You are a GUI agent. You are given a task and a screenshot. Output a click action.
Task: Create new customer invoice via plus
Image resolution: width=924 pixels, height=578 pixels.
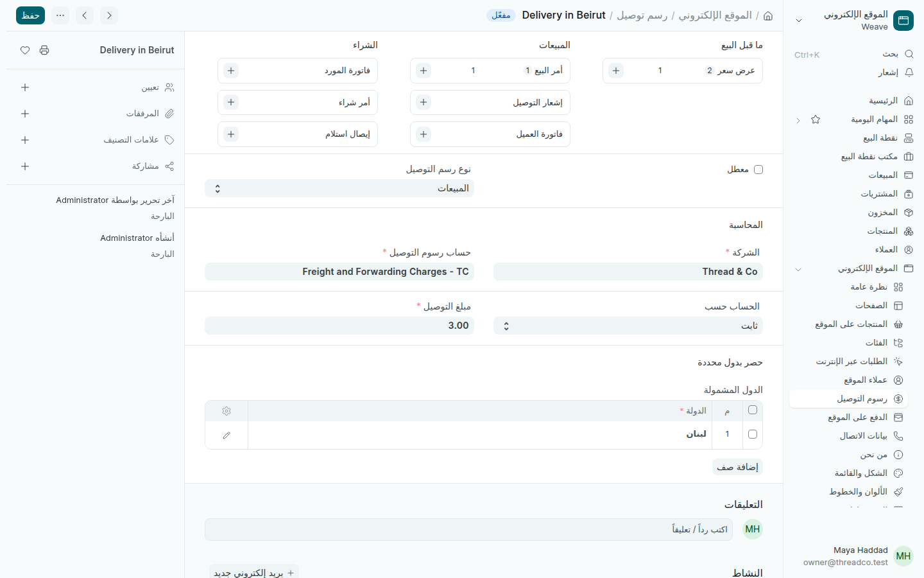(x=424, y=134)
